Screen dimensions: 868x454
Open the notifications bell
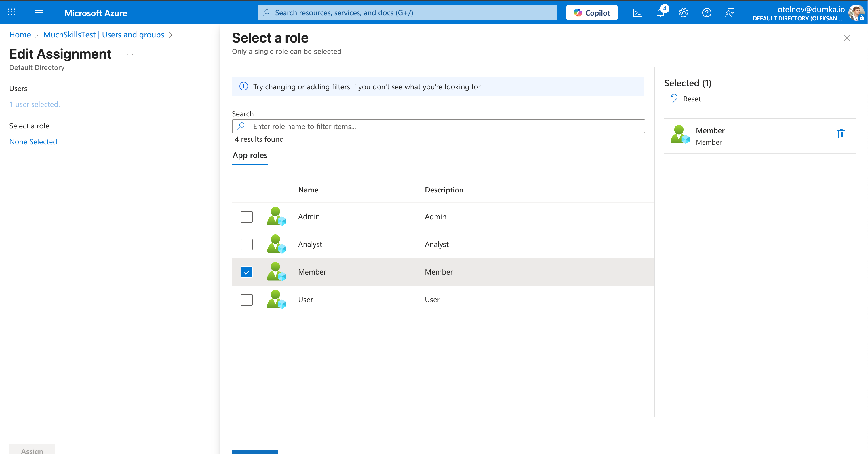point(660,13)
